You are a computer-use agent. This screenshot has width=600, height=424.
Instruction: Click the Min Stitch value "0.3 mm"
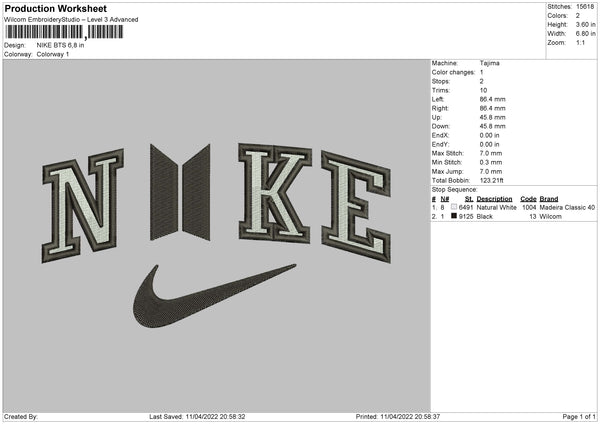click(491, 162)
